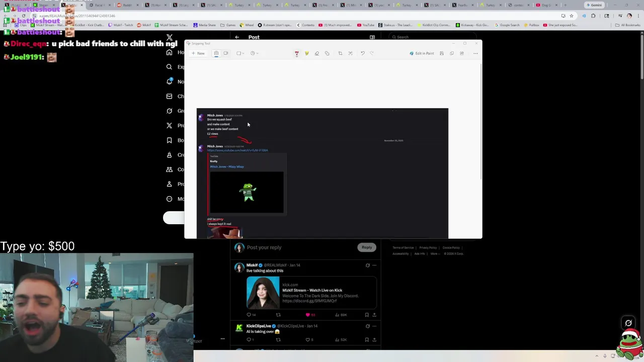Select the Snip camera mode
This screenshot has width=644, height=362.
click(x=216, y=53)
